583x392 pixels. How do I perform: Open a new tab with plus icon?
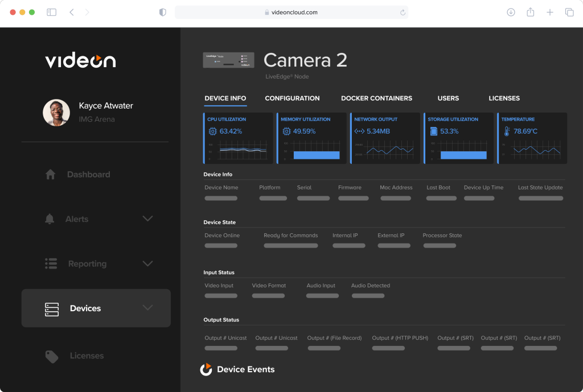[550, 13]
